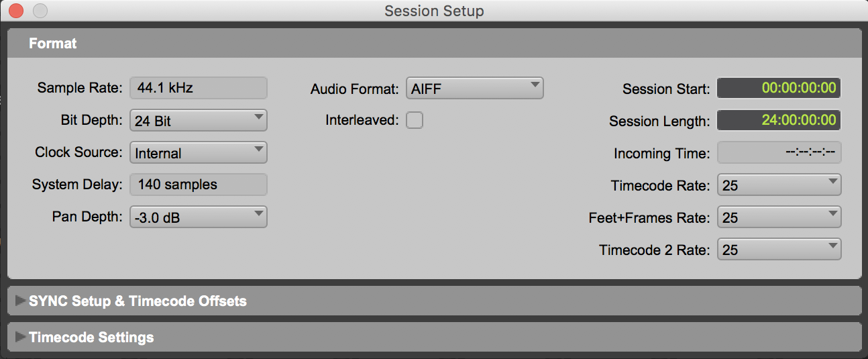Click the Session Setup title bar
Image resolution: width=868 pixels, height=359 pixels.
coord(434,11)
